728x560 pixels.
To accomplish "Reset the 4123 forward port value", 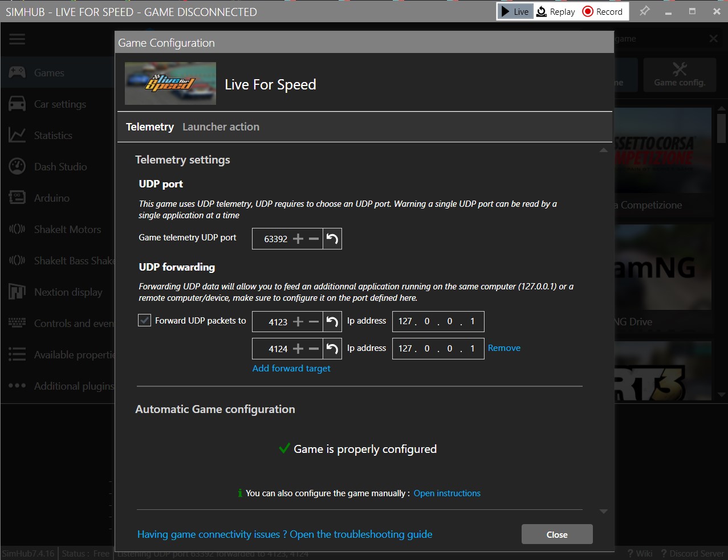I will tap(332, 321).
